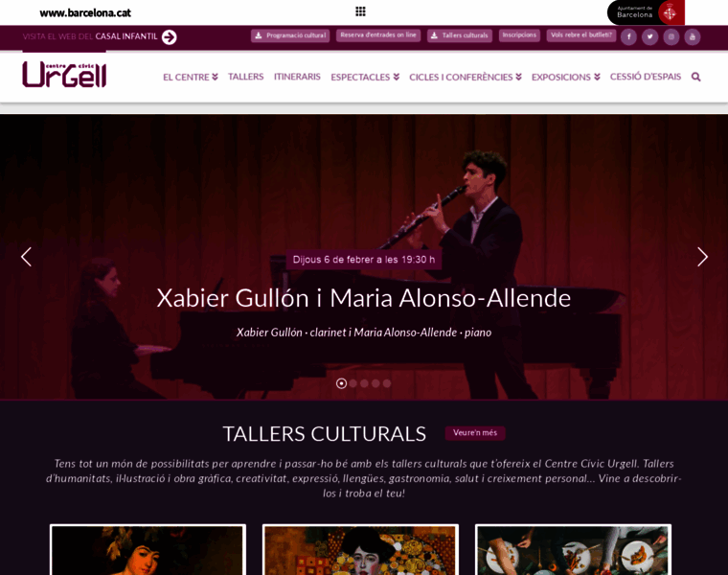
Task: Select the last carousel dot
Action: (387, 383)
